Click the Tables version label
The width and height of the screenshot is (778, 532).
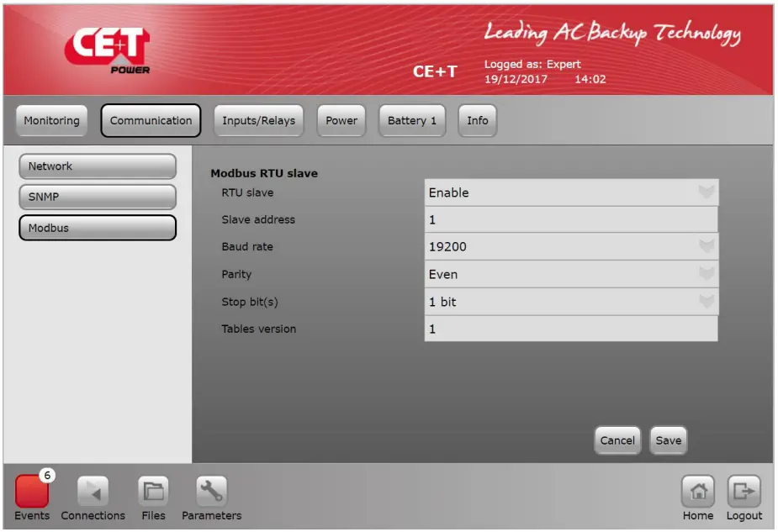258,329
